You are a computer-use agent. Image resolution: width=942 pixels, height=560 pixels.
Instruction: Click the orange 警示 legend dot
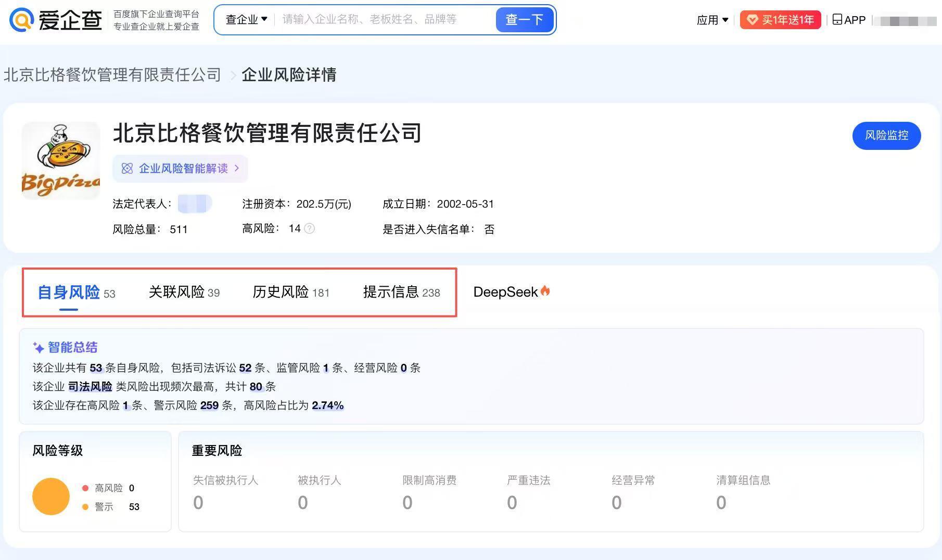[x=85, y=507]
